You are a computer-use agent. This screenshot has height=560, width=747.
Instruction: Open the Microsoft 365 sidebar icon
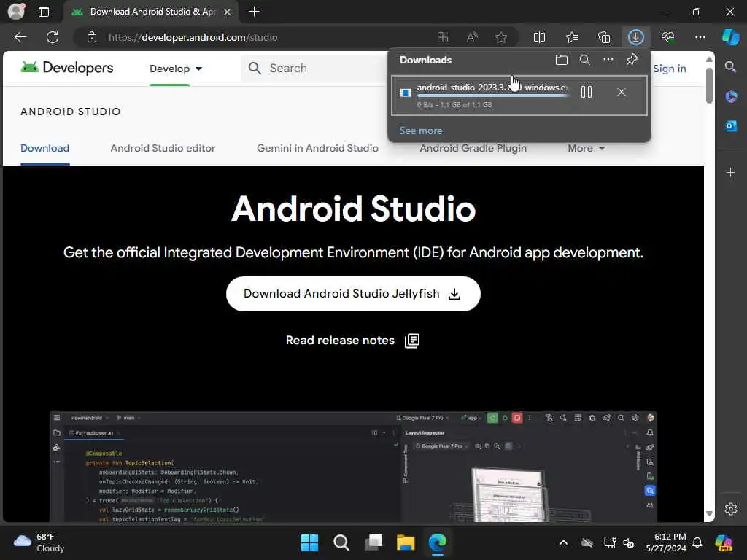tap(731, 97)
